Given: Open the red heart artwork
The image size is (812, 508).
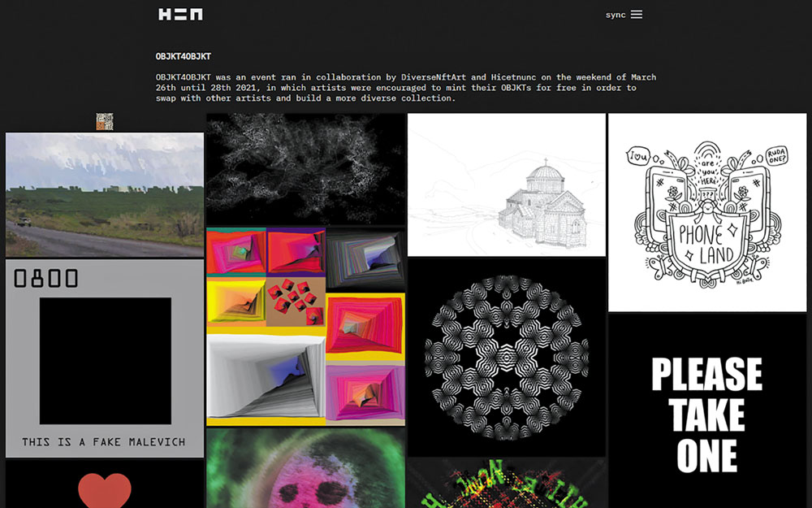Looking at the screenshot, I should coord(105,484).
